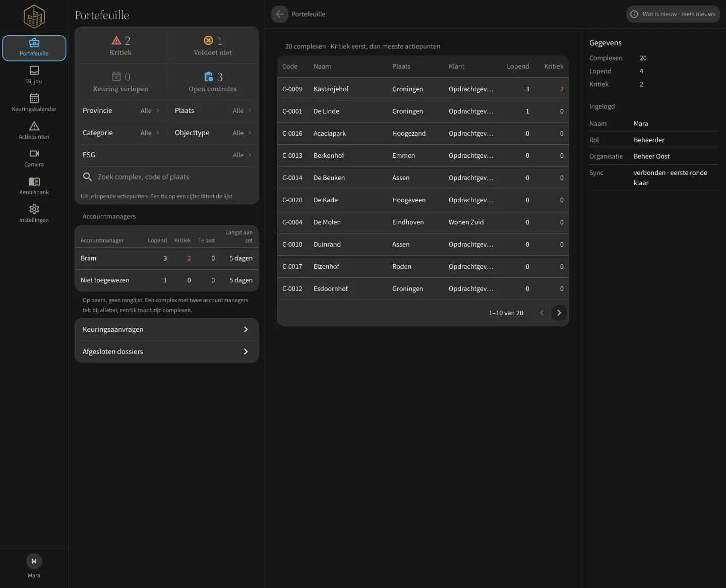Screen dimensions: 726x588
Task: Expand Keuringsaanvragen
Action: [167, 329]
